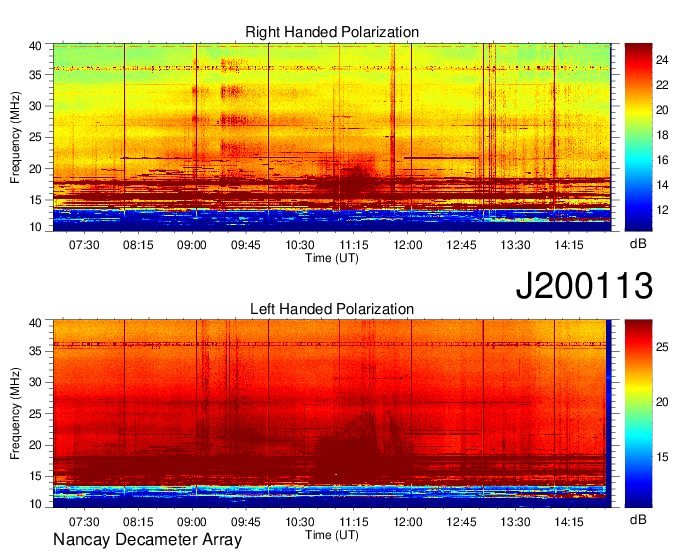The height and width of the screenshot is (552, 680).
Task: Click "dB" label below Right Handed color bar
Action: coord(638,244)
